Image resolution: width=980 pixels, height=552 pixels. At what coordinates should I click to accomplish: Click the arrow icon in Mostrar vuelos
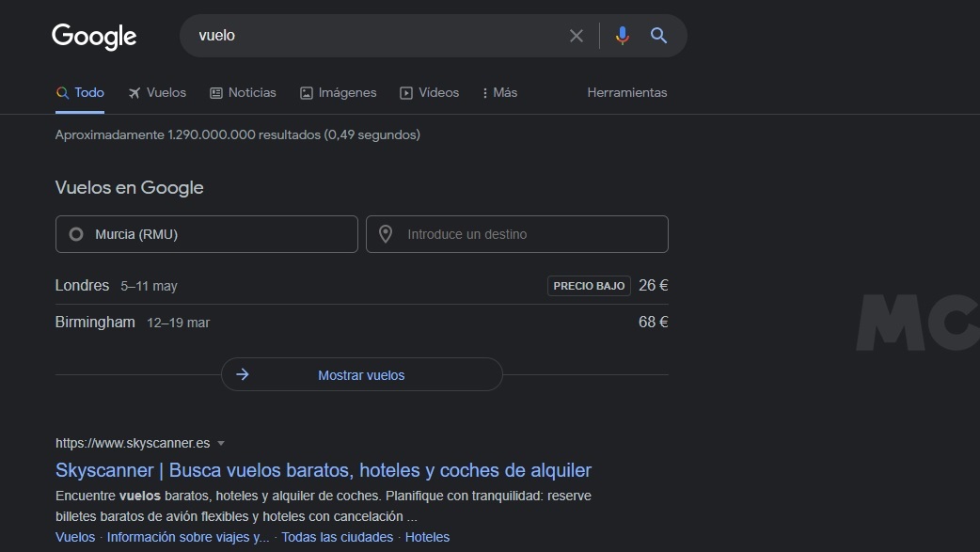pyautogui.click(x=243, y=374)
